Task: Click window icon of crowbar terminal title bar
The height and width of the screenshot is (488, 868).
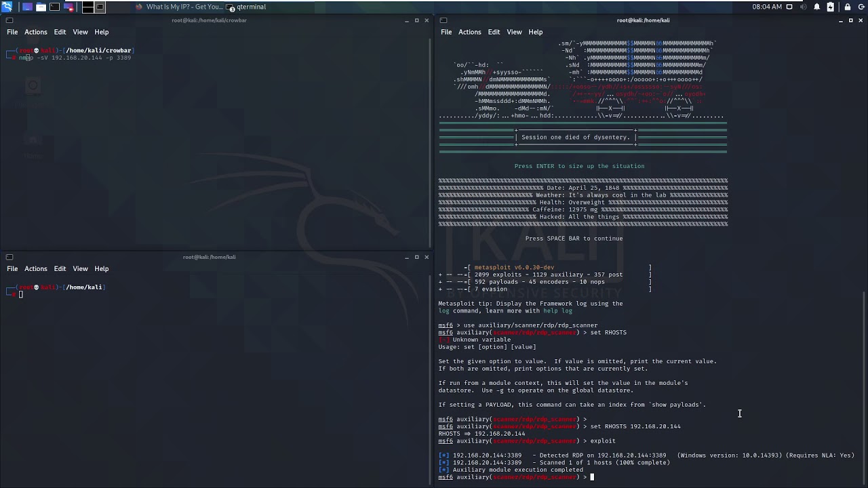Action: click(x=9, y=20)
